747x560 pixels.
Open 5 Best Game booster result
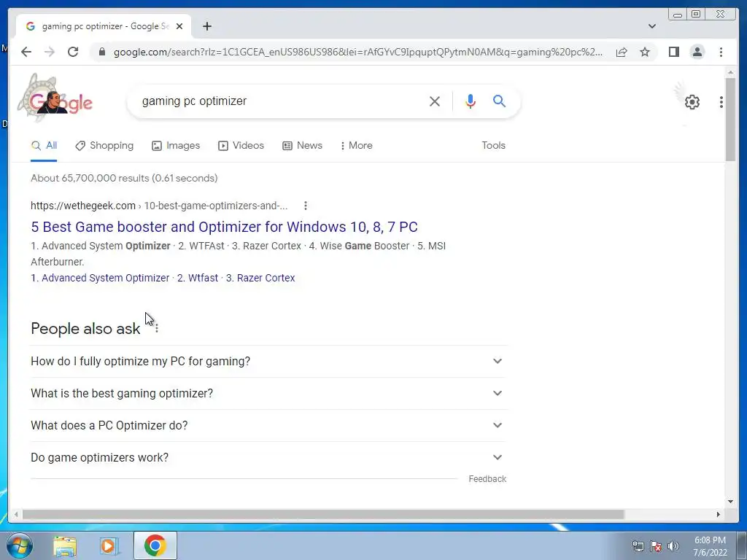(x=224, y=227)
